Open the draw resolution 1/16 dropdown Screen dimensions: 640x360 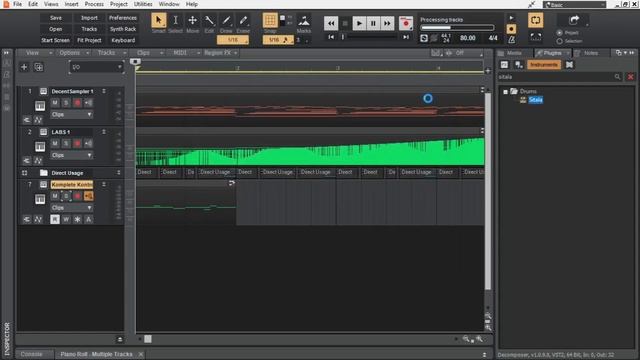(x=233, y=40)
